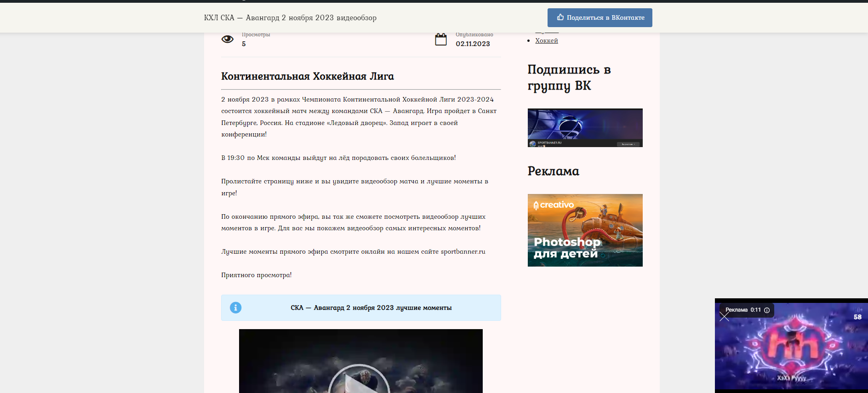Click the floating video advertisement

pos(792,346)
